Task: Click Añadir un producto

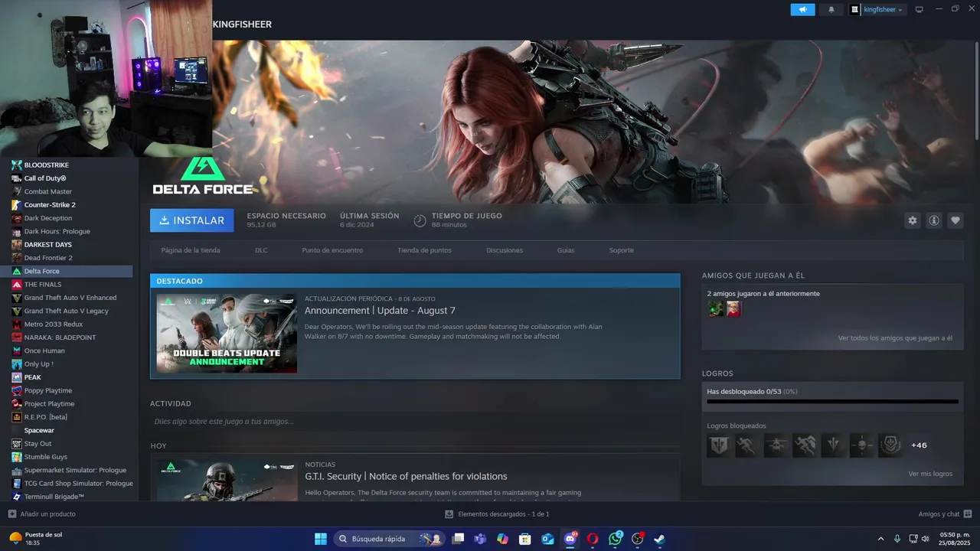Action: tap(48, 514)
